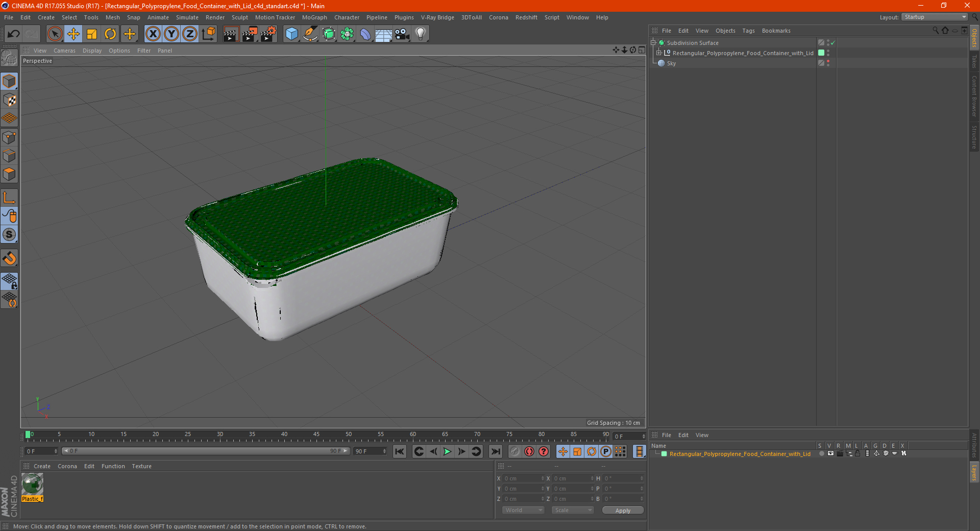Image resolution: width=980 pixels, height=531 pixels.
Task: Click timeline frame marker 45
Action: [x=316, y=435]
